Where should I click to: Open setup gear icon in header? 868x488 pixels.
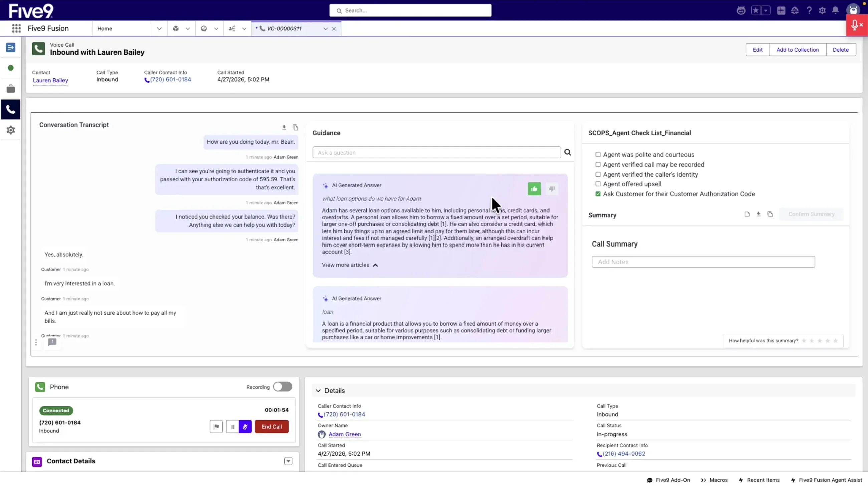coord(822,10)
